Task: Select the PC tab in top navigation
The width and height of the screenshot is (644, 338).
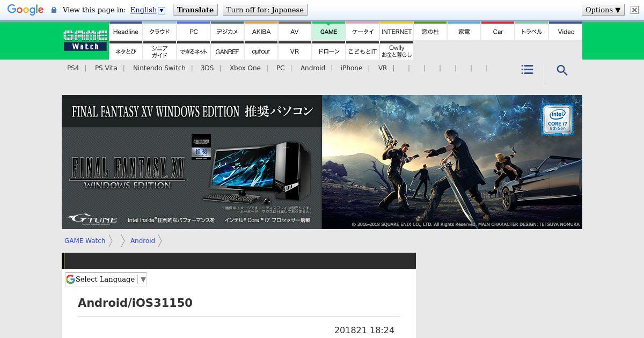Action: click(x=193, y=32)
